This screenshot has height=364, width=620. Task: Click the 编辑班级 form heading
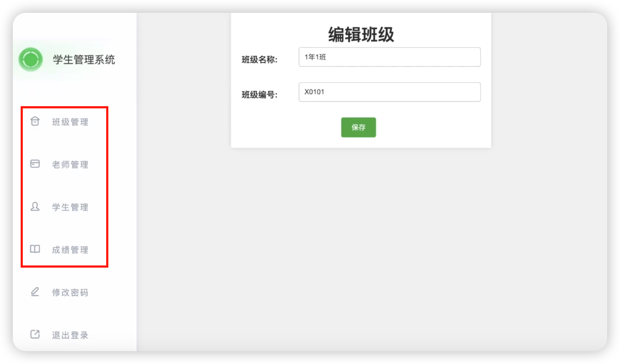[x=361, y=35]
